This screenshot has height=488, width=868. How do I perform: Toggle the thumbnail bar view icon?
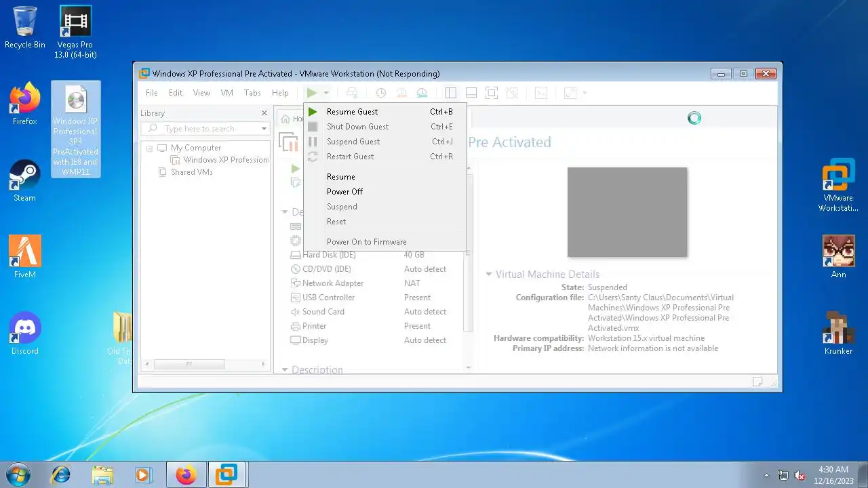click(471, 93)
